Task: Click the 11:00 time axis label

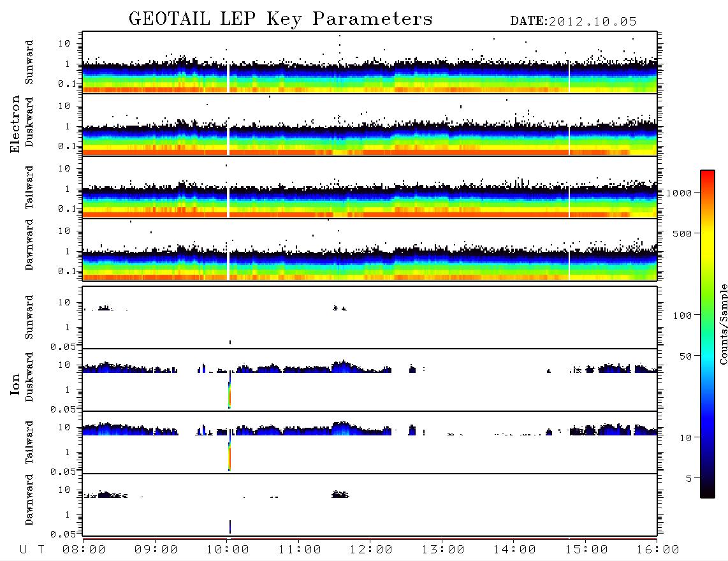Action: pos(299,550)
